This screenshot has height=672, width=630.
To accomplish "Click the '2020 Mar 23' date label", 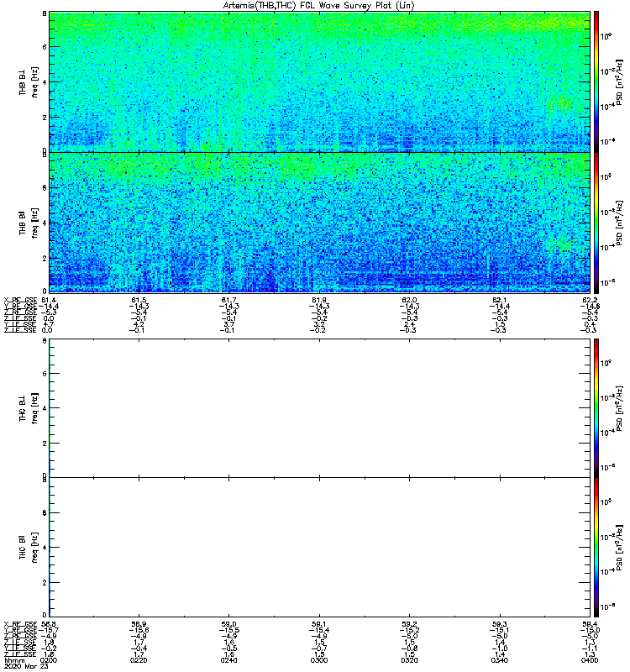I will pyautogui.click(x=26, y=666).
